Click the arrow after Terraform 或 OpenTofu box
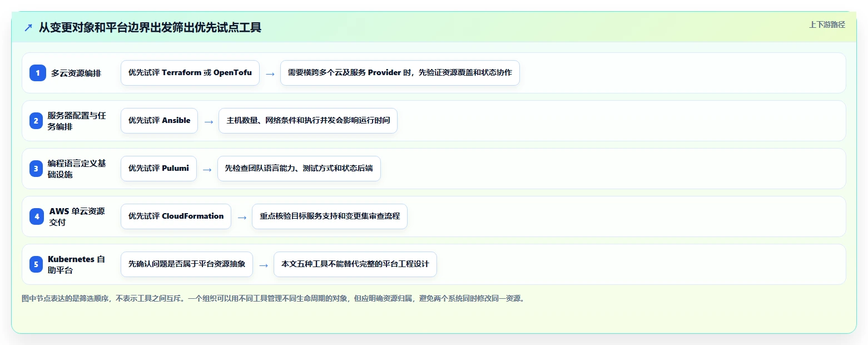This screenshot has height=345, width=868. (270, 73)
